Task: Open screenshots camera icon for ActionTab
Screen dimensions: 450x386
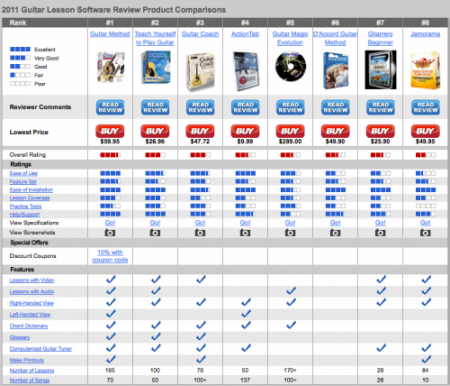Action: click(x=245, y=233)
